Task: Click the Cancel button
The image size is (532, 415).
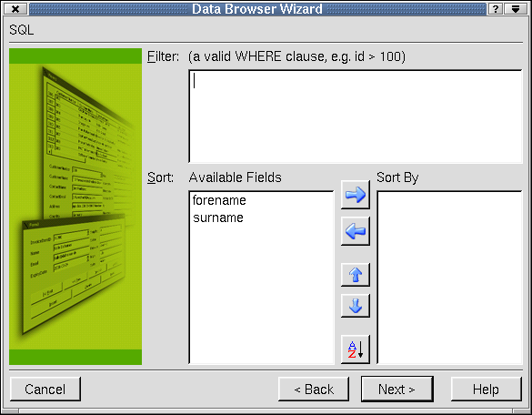Action: point(45,390)
